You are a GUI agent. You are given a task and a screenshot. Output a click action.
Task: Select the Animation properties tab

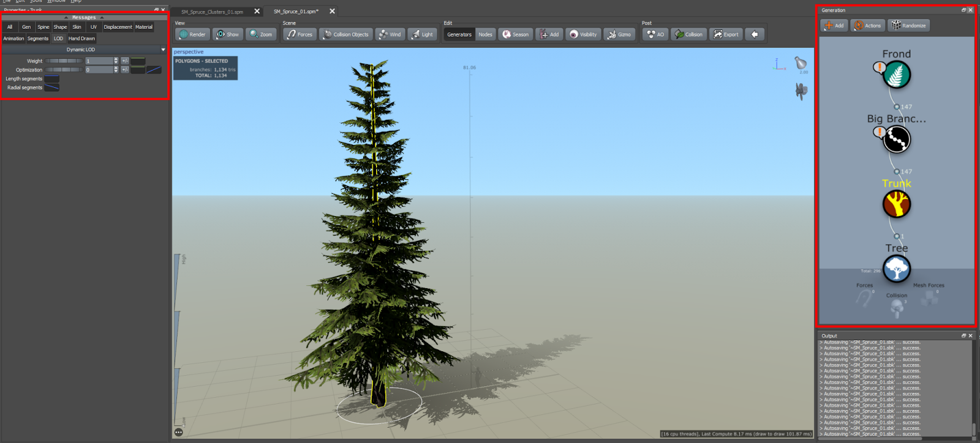[x=14, y=39]
